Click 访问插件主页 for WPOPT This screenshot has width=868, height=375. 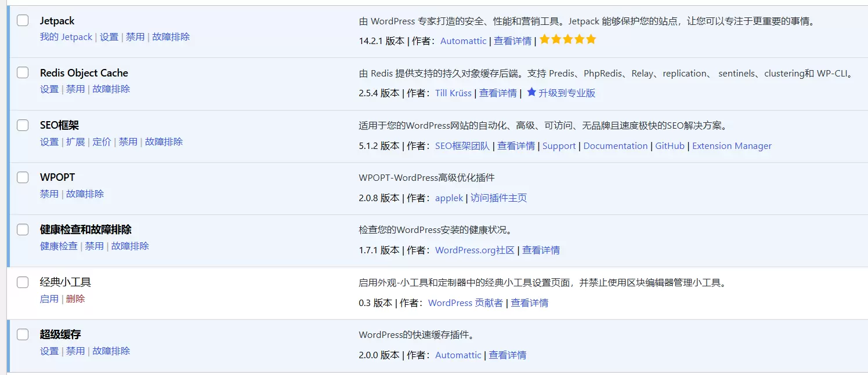[x=498, y=198]
